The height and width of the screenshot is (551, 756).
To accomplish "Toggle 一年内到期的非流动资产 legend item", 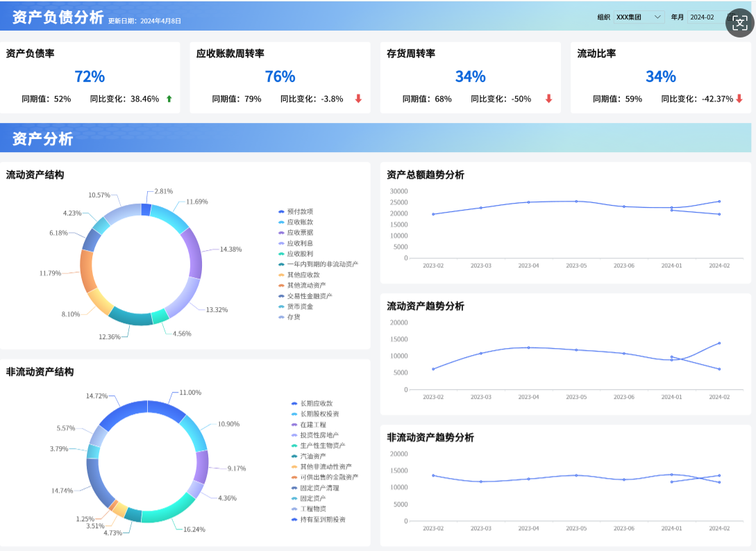I will tap(318, 264).
